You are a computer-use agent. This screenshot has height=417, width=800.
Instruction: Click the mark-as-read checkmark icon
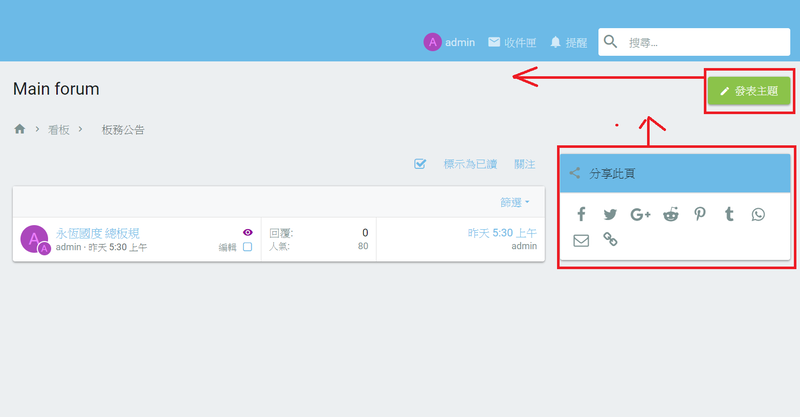[421, 164]
